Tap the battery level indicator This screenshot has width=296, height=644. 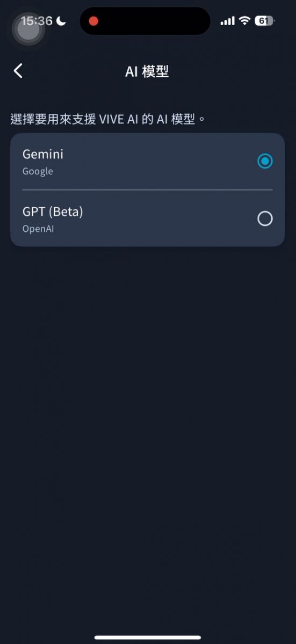pos(264,21)
